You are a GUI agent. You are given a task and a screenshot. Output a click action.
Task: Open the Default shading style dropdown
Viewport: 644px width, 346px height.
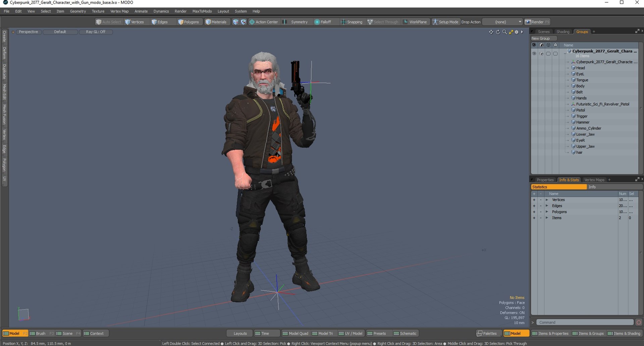60,32
